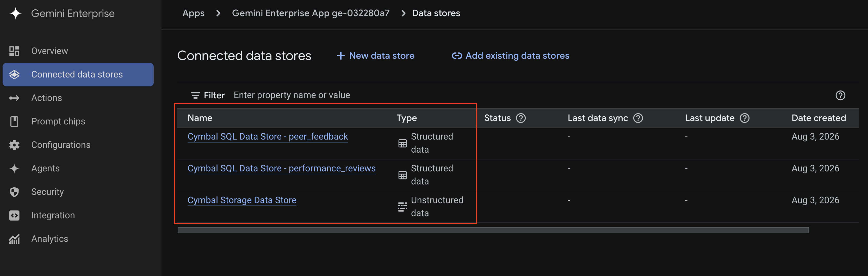
Task: Open Cymbal SQL Data Store - peer_feedback link
Action: pyautogui.click(x=268, y=137)
